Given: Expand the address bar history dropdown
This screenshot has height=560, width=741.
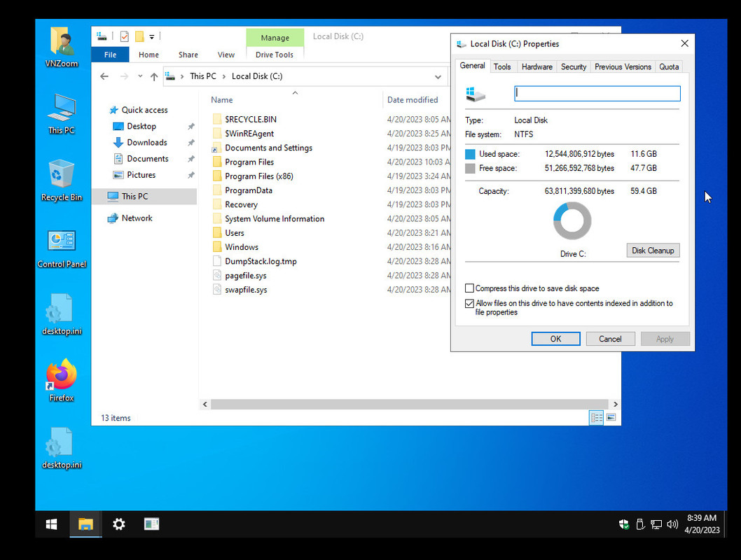Looking at the screenshot, I should (438, 76).
